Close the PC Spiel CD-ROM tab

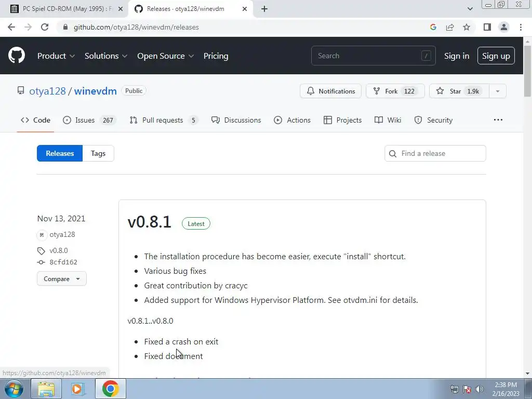coord(121,9)
